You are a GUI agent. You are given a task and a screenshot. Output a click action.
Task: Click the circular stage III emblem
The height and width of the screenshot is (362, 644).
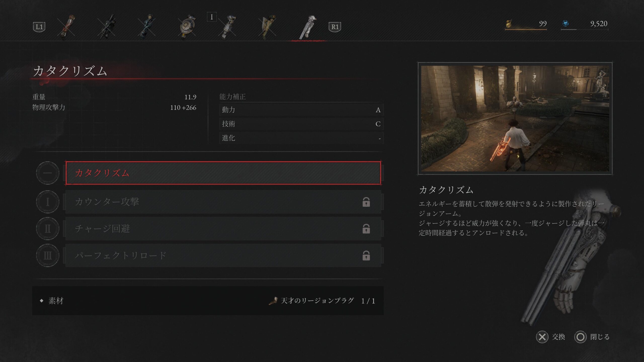[x=48, y=255]
